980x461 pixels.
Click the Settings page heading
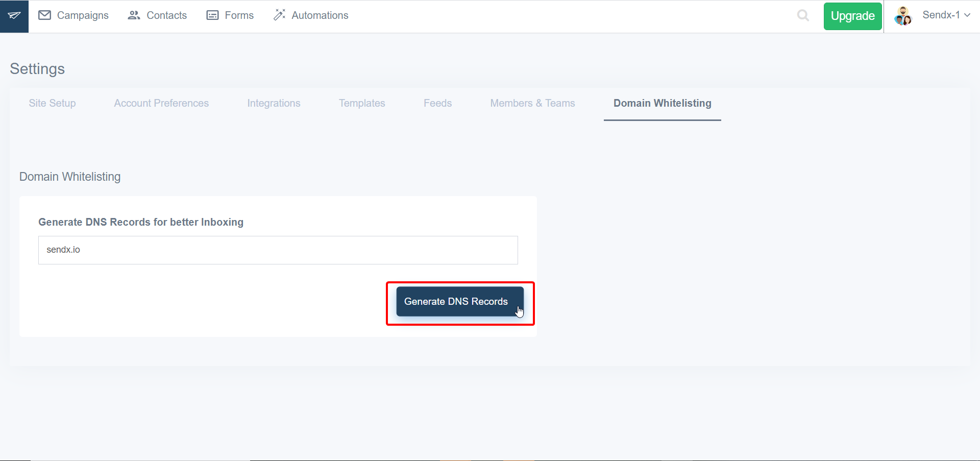(37, 69)
